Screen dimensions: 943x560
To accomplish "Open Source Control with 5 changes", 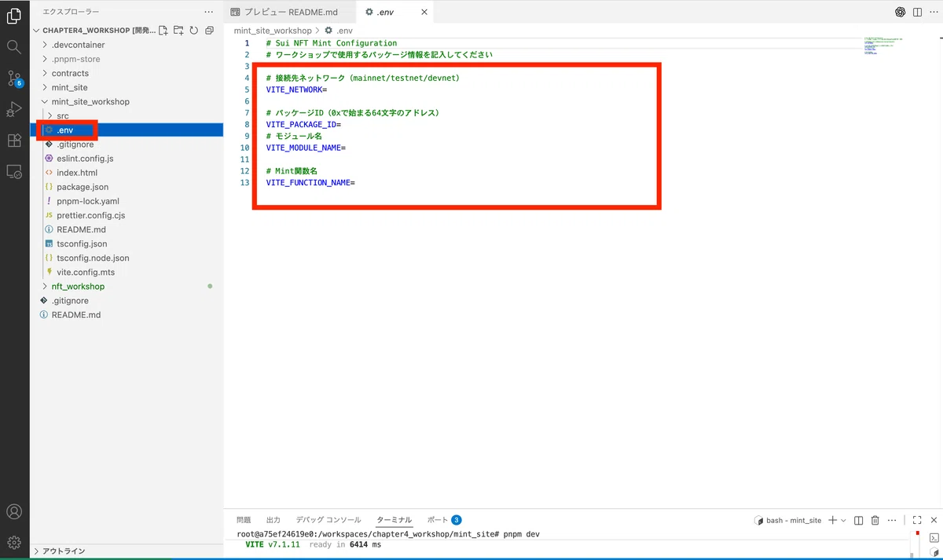I will [x=14, y=79].
